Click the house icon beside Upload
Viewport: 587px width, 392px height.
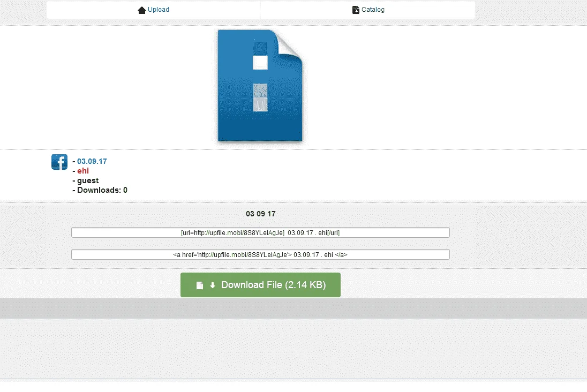pyautogui.click(x=141, y=10)
